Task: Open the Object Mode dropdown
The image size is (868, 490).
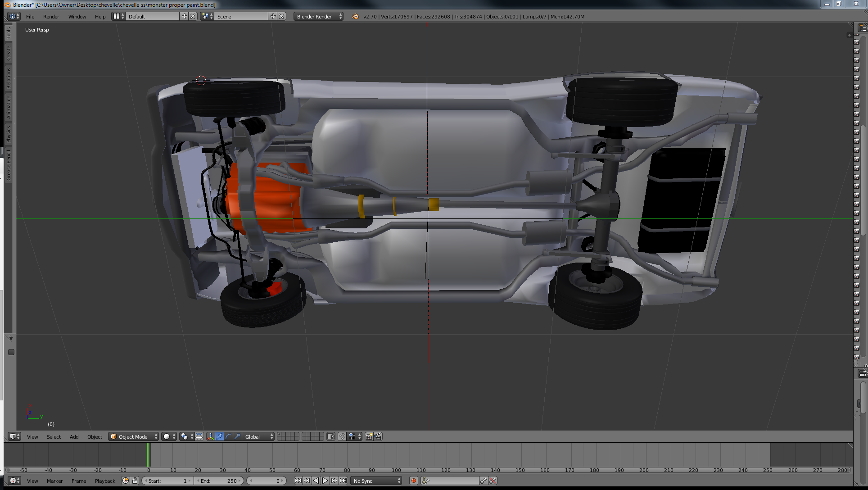Action: pyautogui.click(x=133, y=436)
